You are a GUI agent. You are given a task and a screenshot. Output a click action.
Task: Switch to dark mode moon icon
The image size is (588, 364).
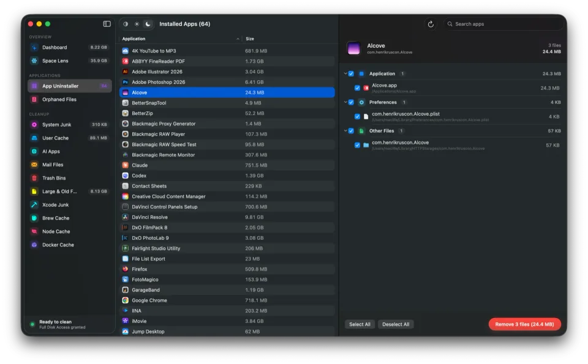(148, 24)
